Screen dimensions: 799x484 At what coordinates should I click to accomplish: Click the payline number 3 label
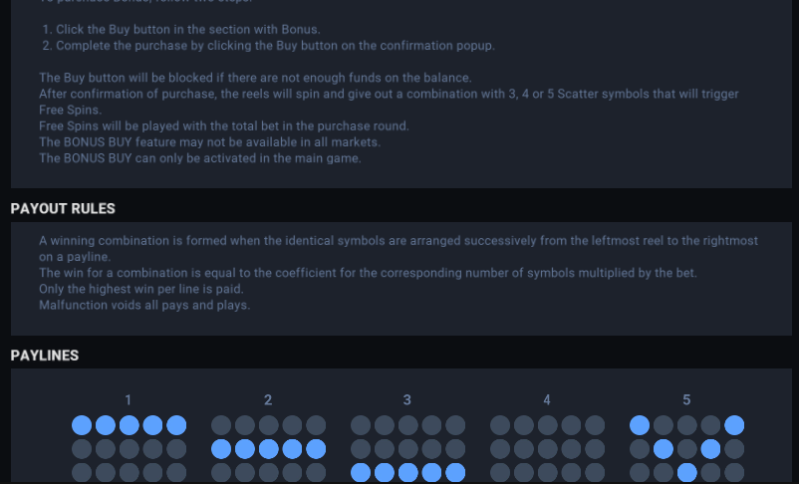coord(407,400)
